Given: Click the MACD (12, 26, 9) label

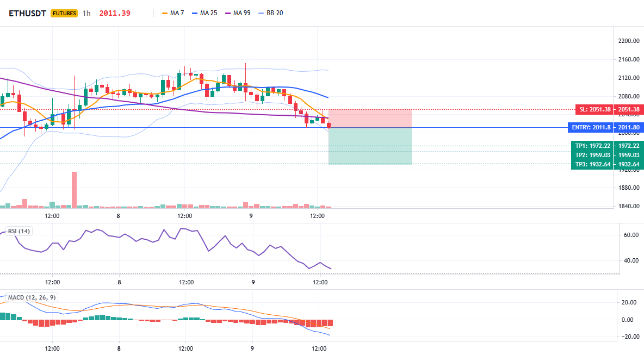Looking at the screenshot, I should (x=32, y=297).
